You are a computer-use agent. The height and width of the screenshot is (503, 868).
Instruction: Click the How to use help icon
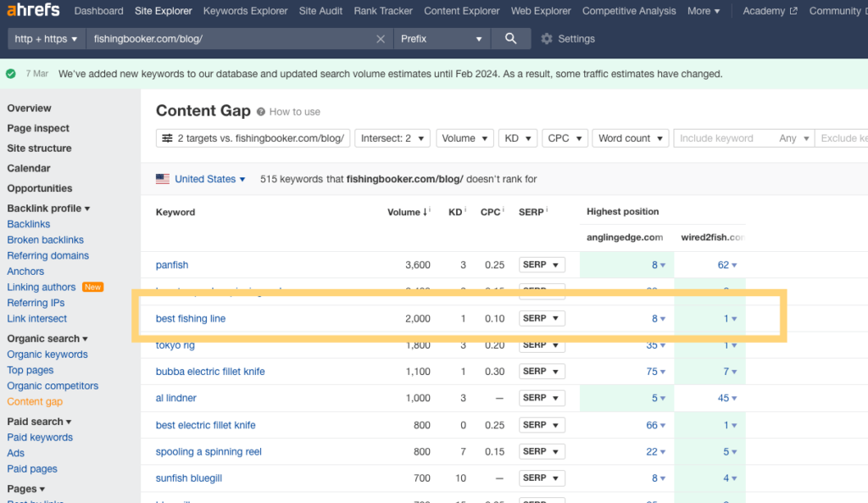click(261, 112)
